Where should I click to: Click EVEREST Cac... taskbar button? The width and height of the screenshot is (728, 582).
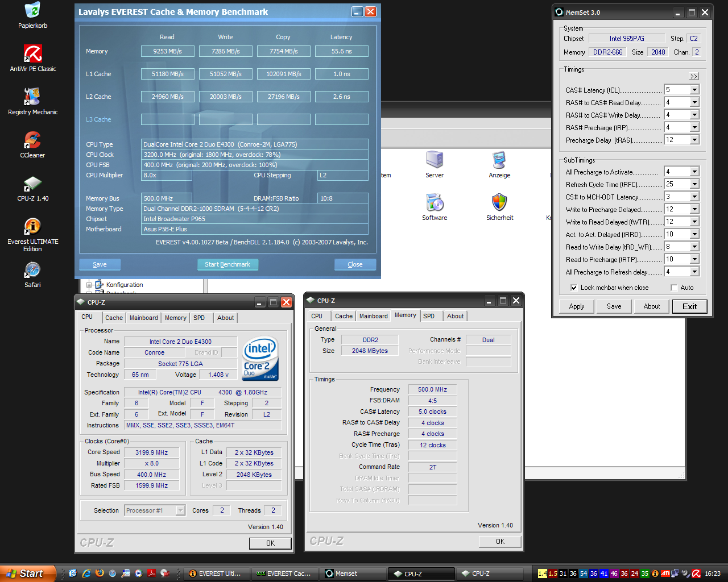click(284, 573)
